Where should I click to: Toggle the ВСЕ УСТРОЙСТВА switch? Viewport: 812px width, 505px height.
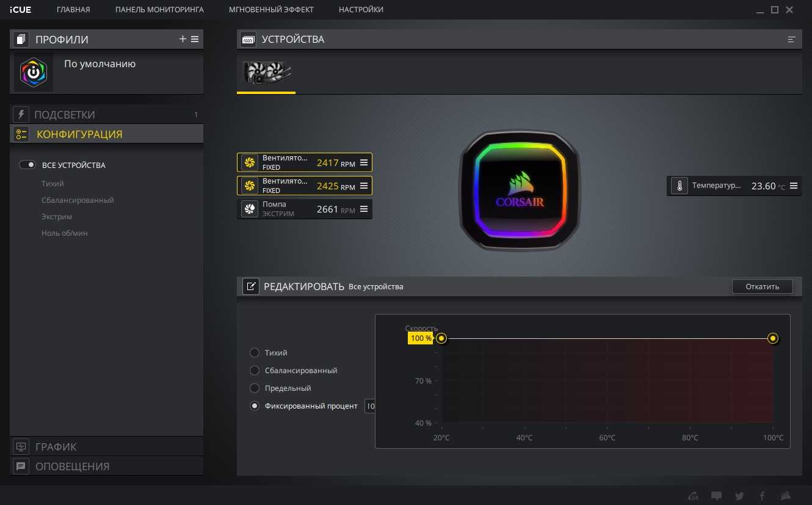[x=27, y=165]
